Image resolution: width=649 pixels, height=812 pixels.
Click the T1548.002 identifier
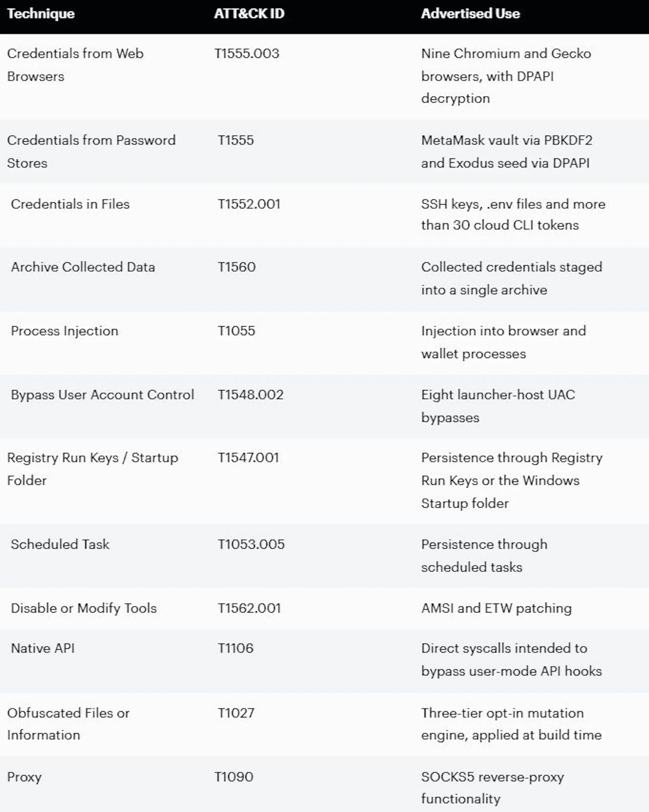click(x=250, y=395)
